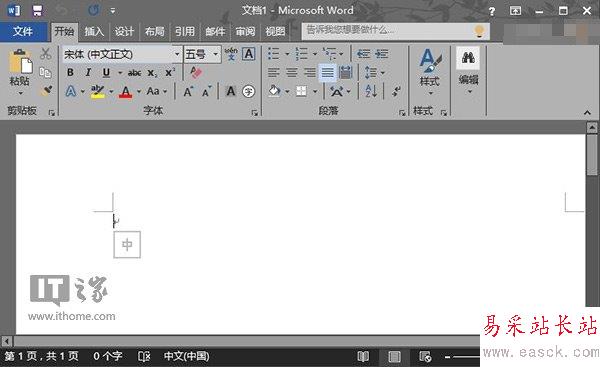Click the Styles A brush icon

point(430,60)
